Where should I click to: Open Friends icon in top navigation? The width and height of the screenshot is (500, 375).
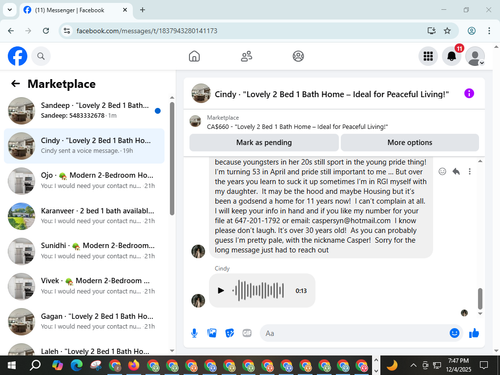coord(246,56)
